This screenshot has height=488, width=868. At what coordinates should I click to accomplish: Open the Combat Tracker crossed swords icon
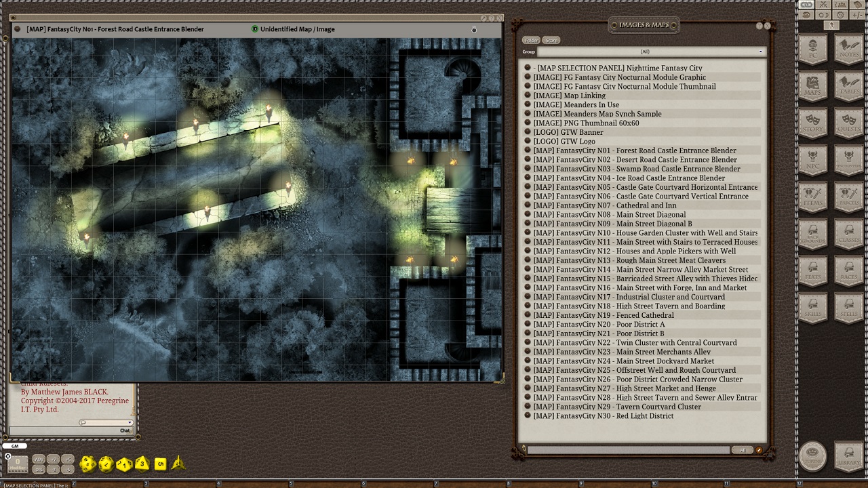point(823,5)
